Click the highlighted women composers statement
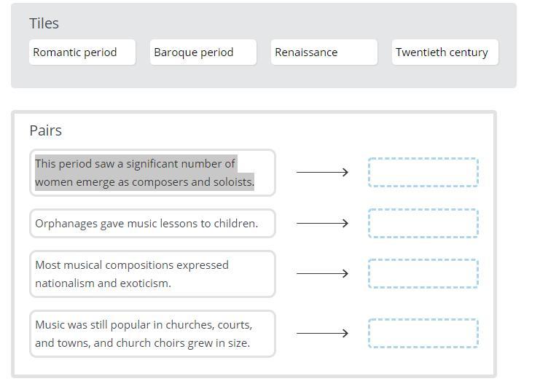This screenshot has width=540, height=392. pyautogui.click(x=152, y=173)
